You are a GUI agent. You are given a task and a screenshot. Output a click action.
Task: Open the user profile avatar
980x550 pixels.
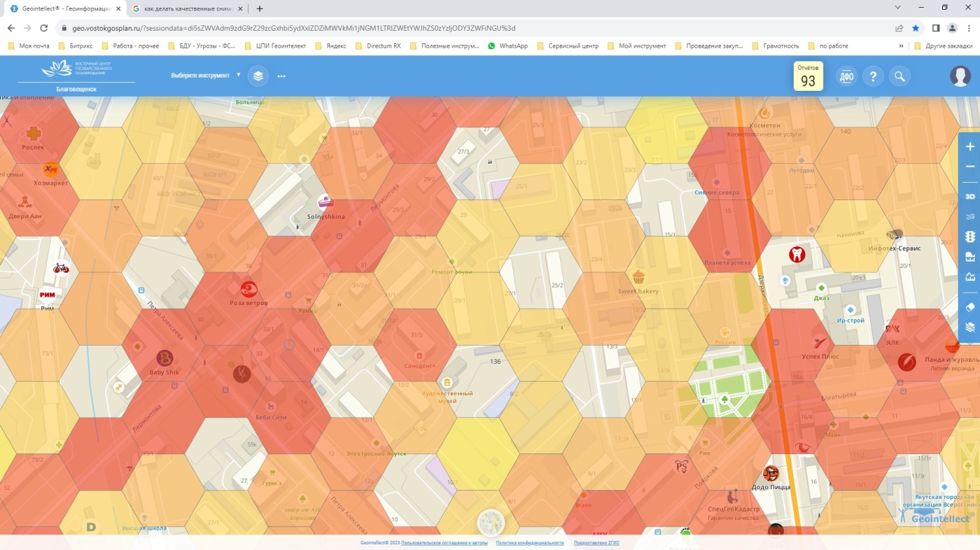pos(960,76)
